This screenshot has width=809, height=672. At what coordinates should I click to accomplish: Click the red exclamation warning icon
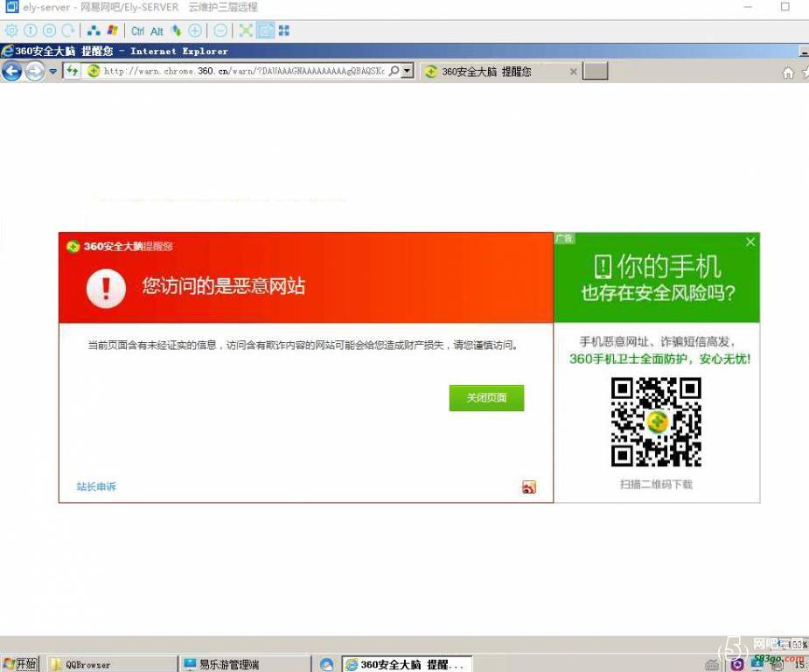pyautogui.click(x=106, y=288)
